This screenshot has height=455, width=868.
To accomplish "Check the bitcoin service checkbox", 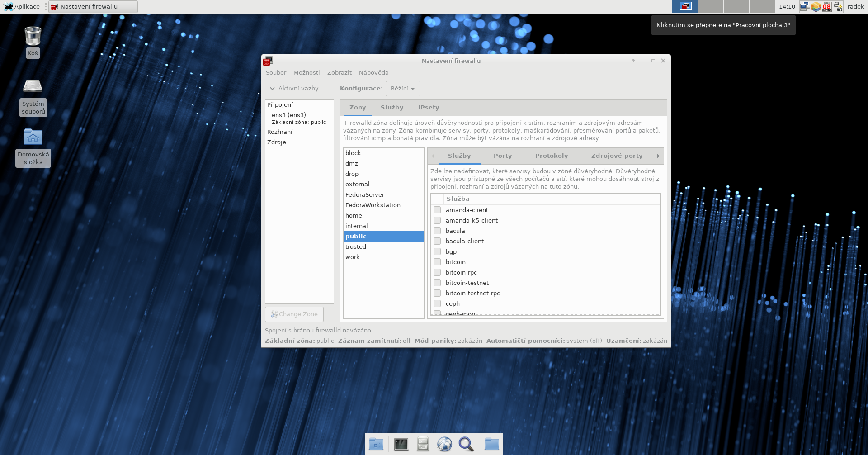I will (x=437, y=262).
